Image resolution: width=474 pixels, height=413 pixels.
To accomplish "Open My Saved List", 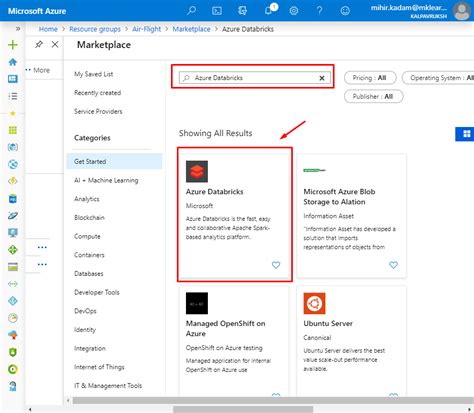I will pyautogui.click(x=93, y=74).
